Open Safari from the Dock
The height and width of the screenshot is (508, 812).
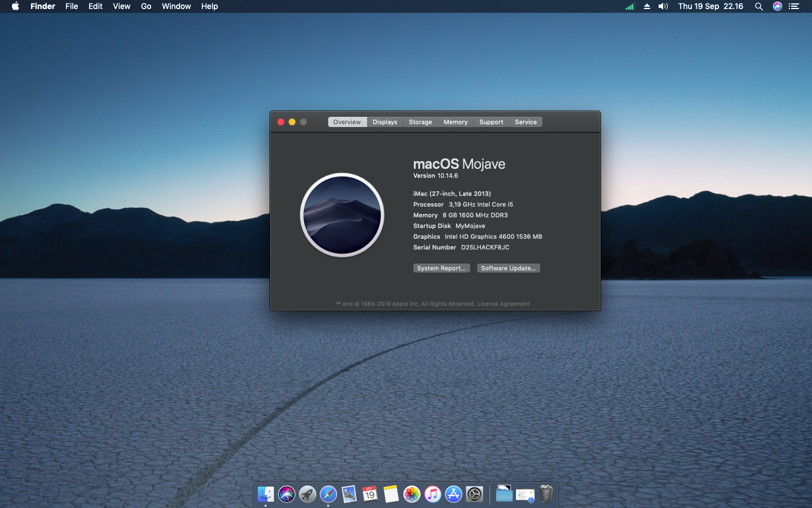click(327, 494)
